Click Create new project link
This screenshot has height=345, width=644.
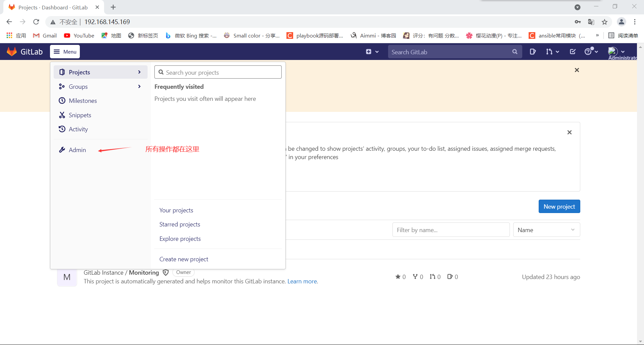pyautogui.click(x=184, y=259)
